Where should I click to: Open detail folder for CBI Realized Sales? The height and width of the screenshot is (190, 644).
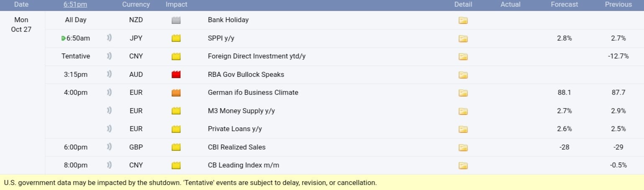pyautogui.click(x=463, y=147)
